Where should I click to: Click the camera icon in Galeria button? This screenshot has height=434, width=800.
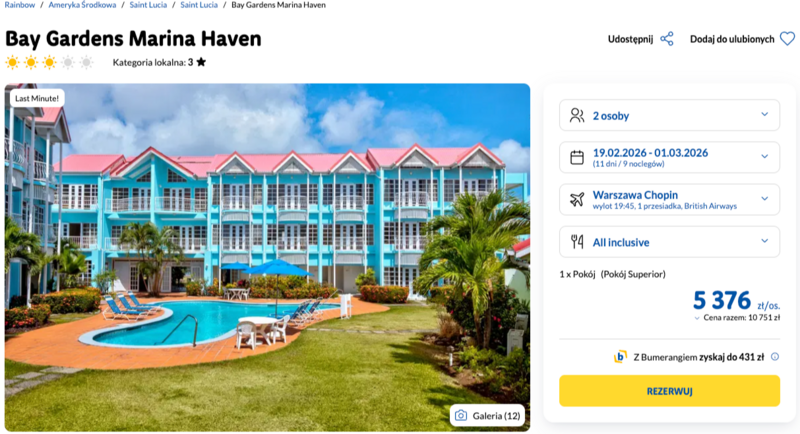(461, 415)
